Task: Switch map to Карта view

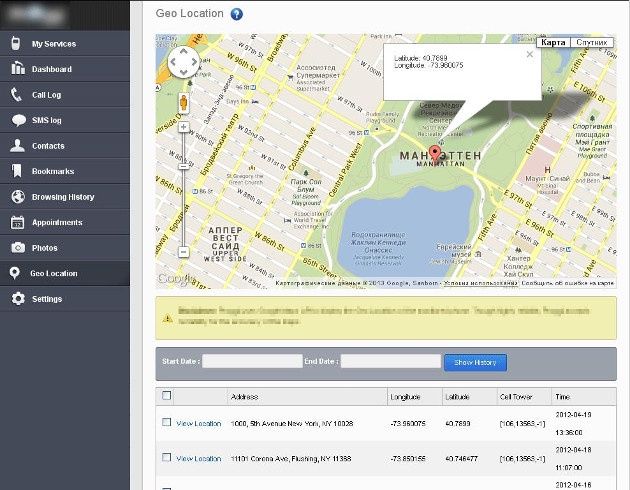Action: pyautogui.click(x=553, y=42)
